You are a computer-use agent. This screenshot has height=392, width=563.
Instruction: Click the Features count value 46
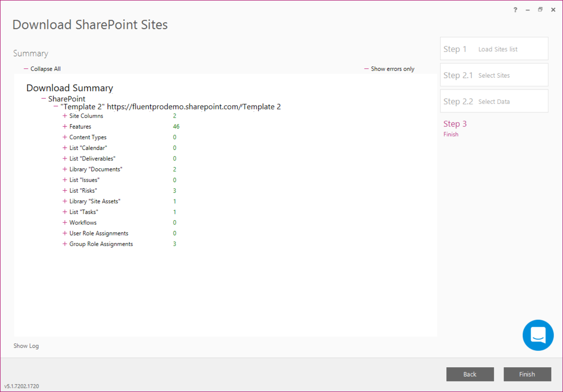176,127
